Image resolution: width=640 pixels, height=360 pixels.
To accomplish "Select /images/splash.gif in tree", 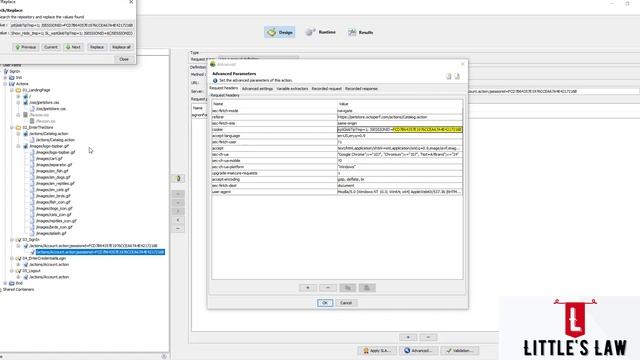I will click(51, 233).
